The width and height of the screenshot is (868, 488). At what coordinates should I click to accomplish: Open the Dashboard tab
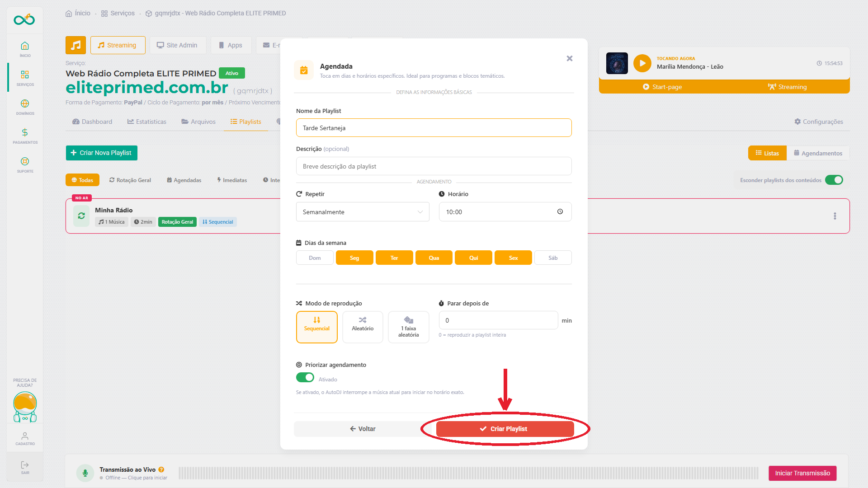point(92,122)
